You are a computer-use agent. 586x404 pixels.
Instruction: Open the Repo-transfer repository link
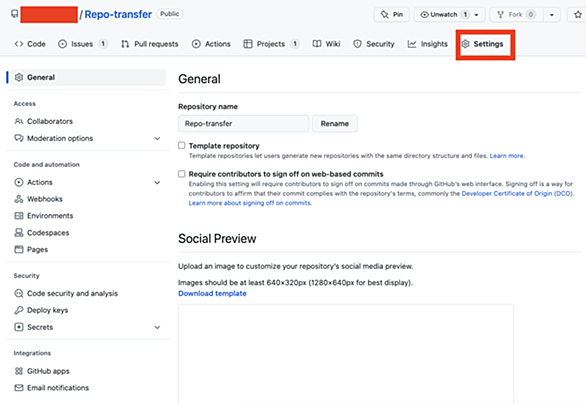pos(118,15)
